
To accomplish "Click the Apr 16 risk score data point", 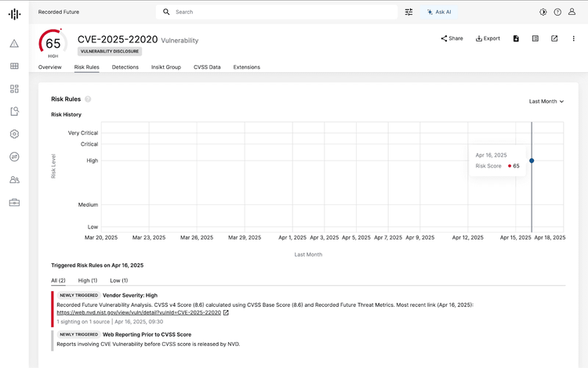I will (x=532, y=161).
